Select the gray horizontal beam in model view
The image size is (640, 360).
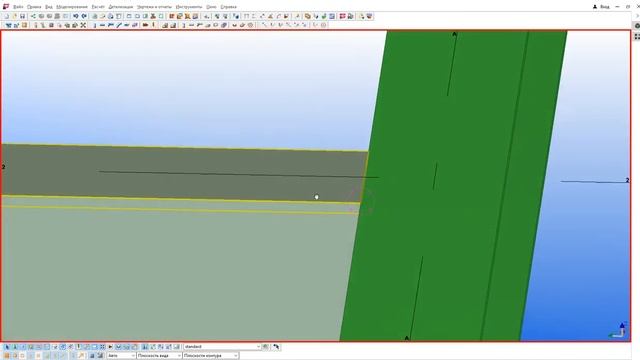tap(184, 173)
